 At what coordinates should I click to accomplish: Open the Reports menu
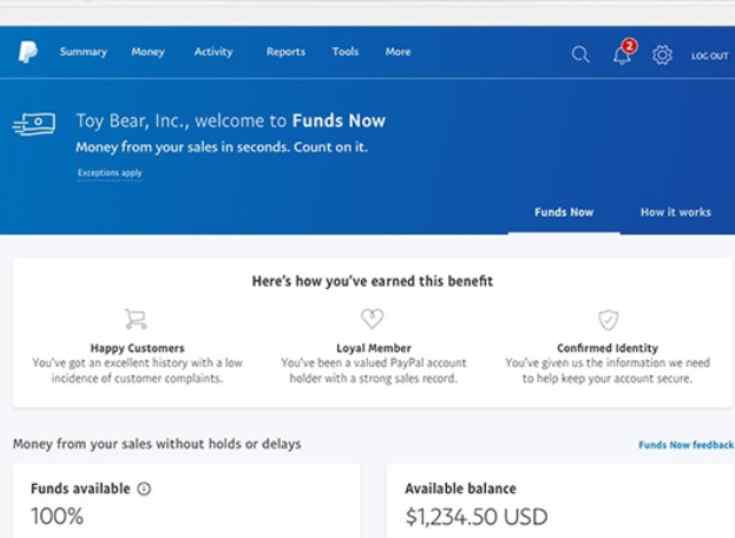285,52
